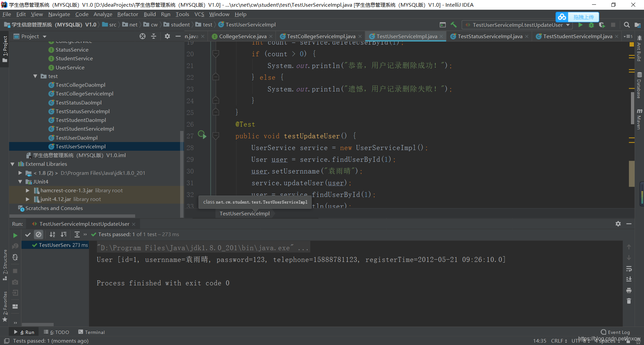The image size is (644, 345).
Task: Open the Project Structure icon
Action: click(638, 25)
